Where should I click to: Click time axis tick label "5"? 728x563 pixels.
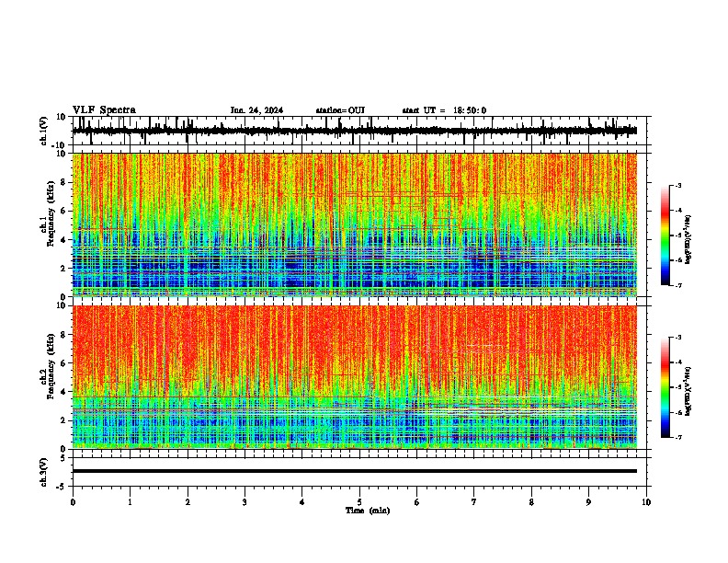click(x=359, y=502)
